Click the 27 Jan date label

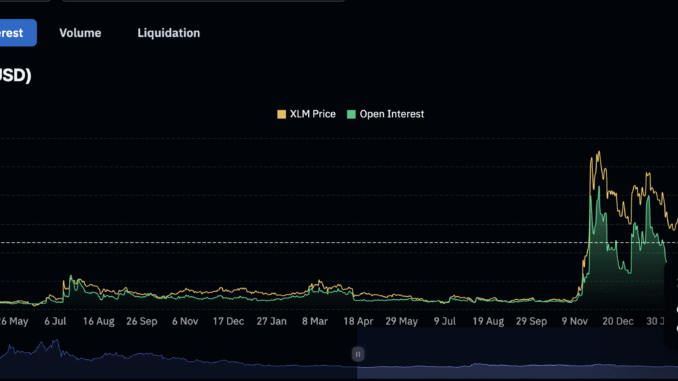tap(272, 321)
